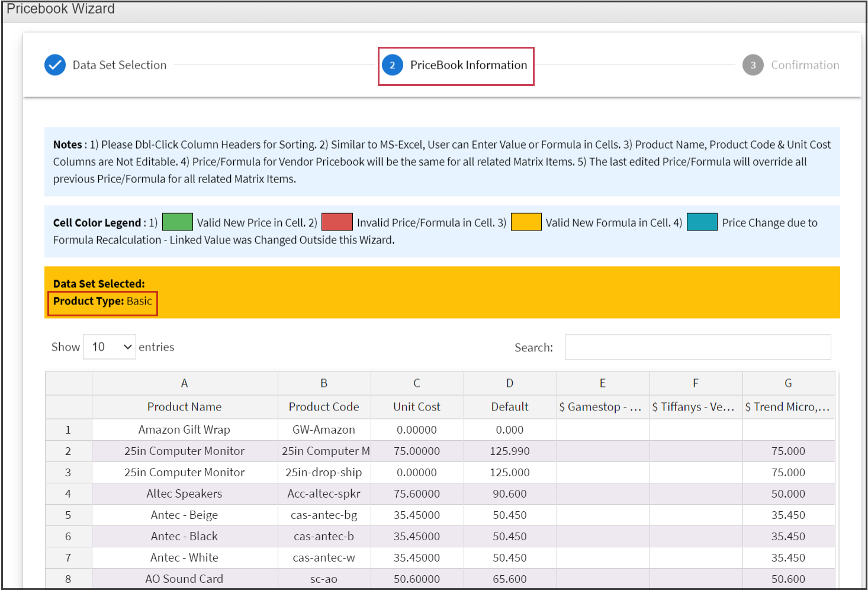Go to the Confirmation step label

pyautogui.click(x=805, y=65)
